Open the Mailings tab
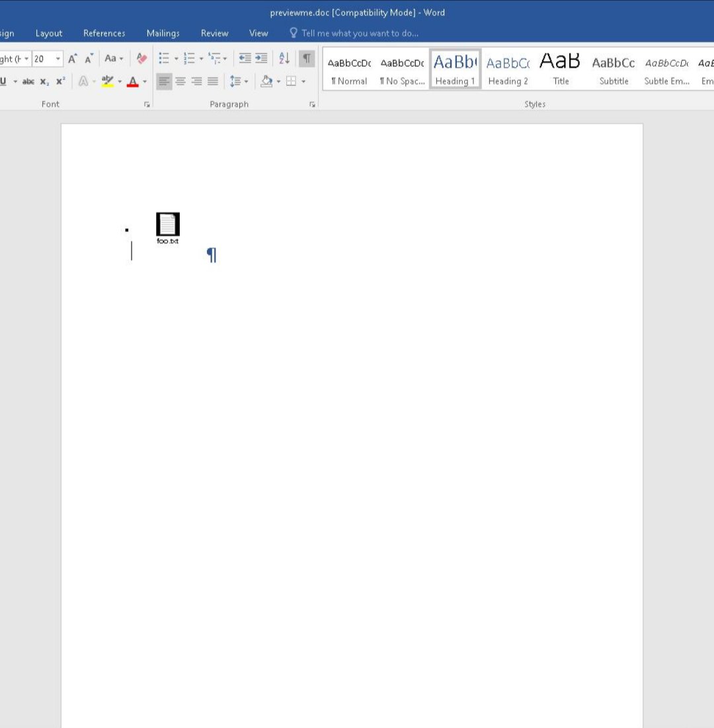 pyautogui.click(x=163, y=34)
